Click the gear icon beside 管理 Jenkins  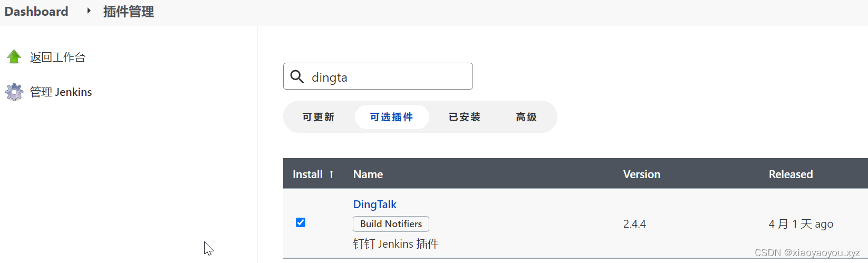[14, 92]
